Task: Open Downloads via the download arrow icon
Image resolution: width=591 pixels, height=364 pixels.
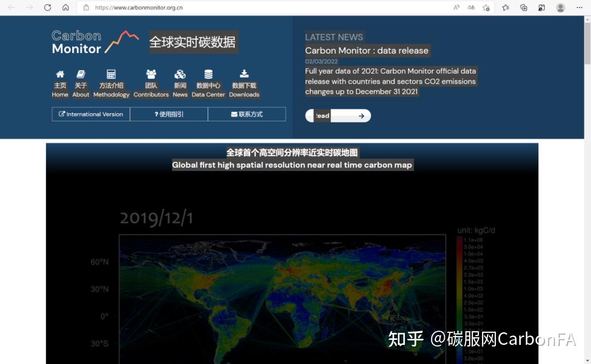Action: [244, 74]
